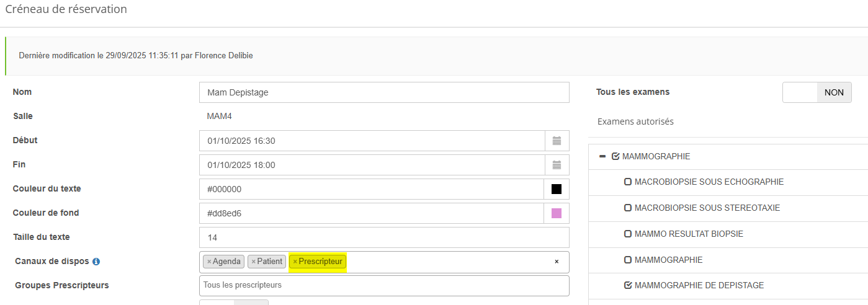The image size is (868, 305).
Task: Open the Début date calendar picker icon
Action: click(x=557, y=141)
